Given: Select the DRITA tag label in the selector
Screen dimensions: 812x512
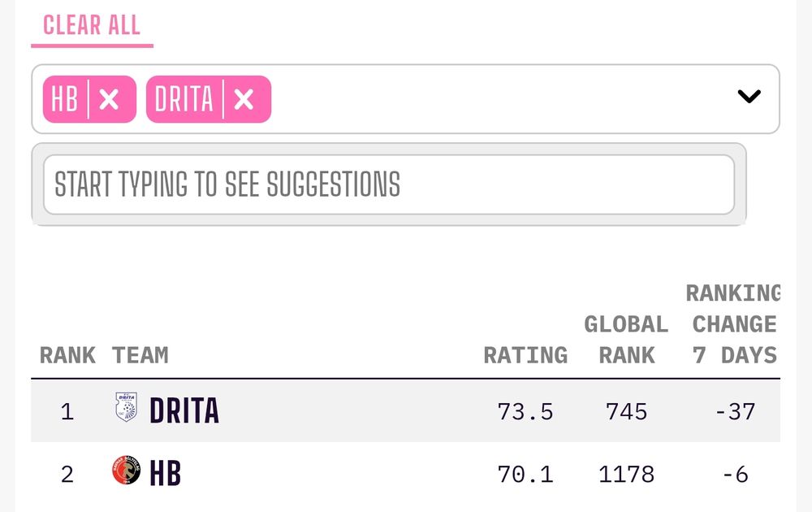Looking at the screenshot, I should 184,99.
